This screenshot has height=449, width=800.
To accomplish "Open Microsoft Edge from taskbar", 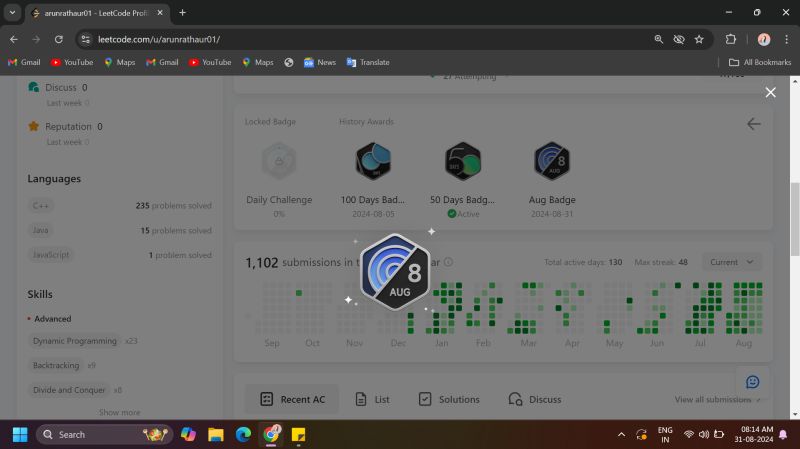I will (x=243, y=435).
